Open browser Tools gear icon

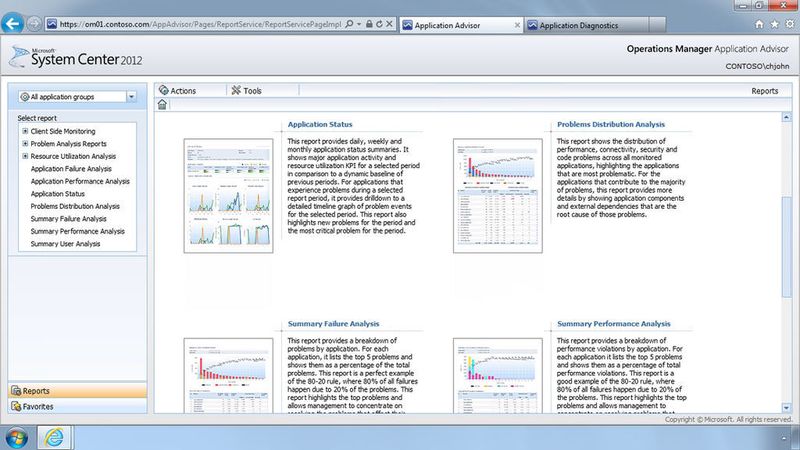pos(790,24)
